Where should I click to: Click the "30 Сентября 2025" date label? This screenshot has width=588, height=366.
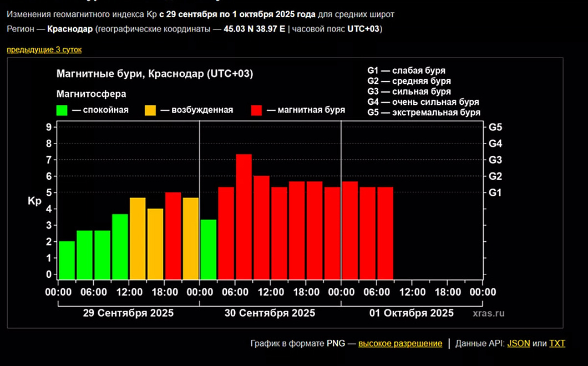click(x=270, y=313)
